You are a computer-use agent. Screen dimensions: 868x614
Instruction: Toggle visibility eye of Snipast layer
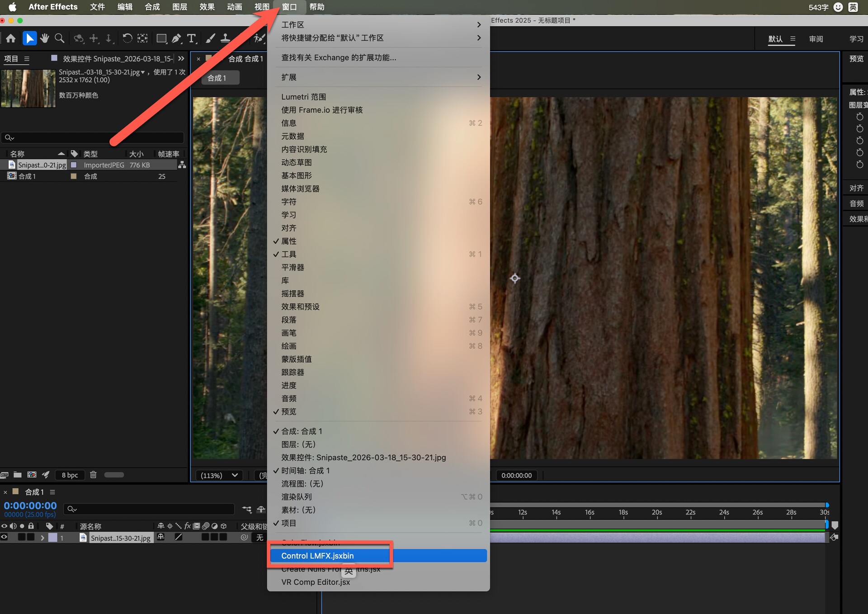coord(5,537)
